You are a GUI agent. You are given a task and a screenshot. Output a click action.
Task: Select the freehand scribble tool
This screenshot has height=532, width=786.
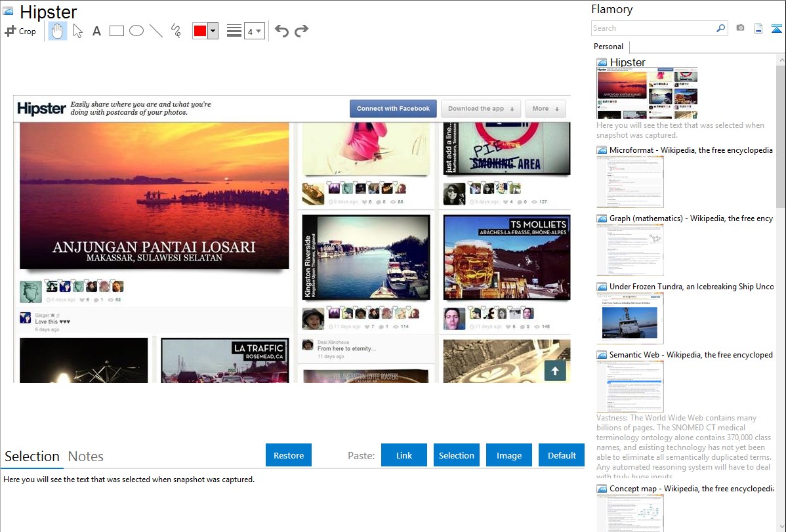click(x=176, y=31)
